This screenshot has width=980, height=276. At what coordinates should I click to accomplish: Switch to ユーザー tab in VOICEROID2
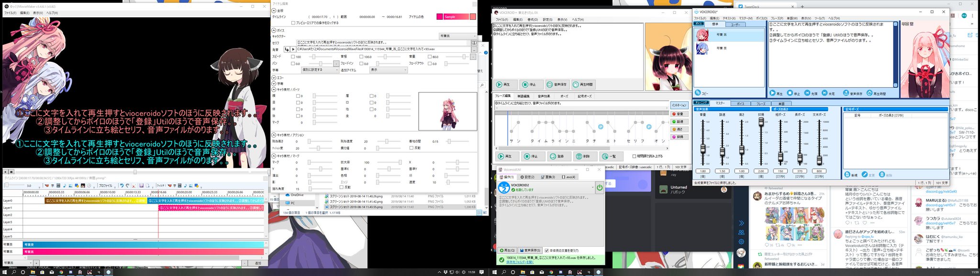tap(735, 24)
